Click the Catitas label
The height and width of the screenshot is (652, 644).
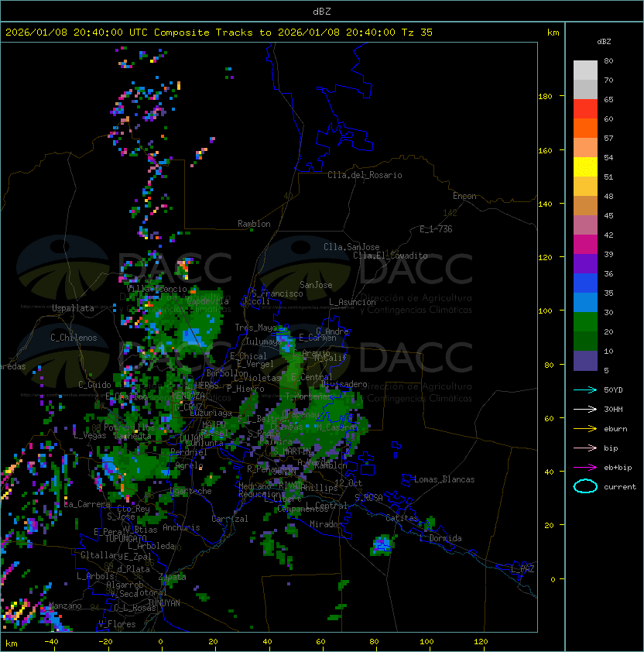tap(402, 518)
